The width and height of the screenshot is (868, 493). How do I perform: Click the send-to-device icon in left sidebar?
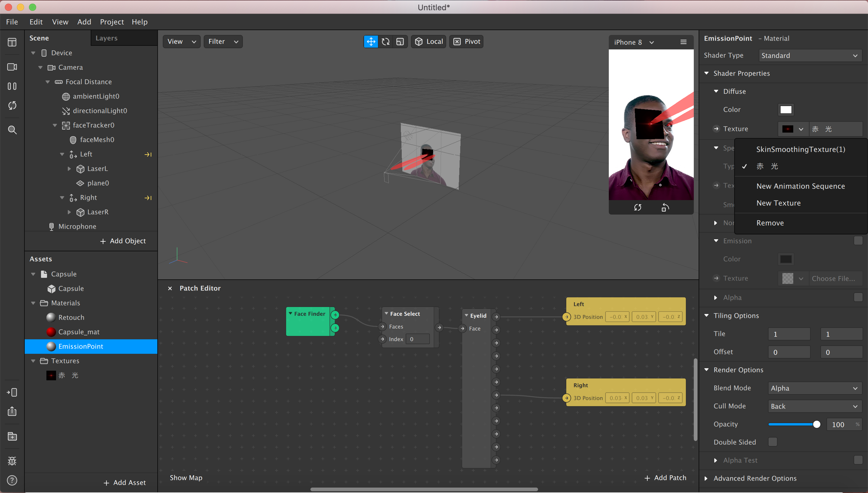12,392
